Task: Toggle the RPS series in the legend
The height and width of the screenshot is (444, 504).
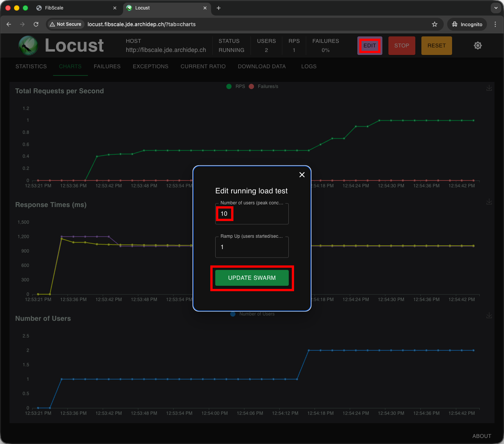Action: 236,86
